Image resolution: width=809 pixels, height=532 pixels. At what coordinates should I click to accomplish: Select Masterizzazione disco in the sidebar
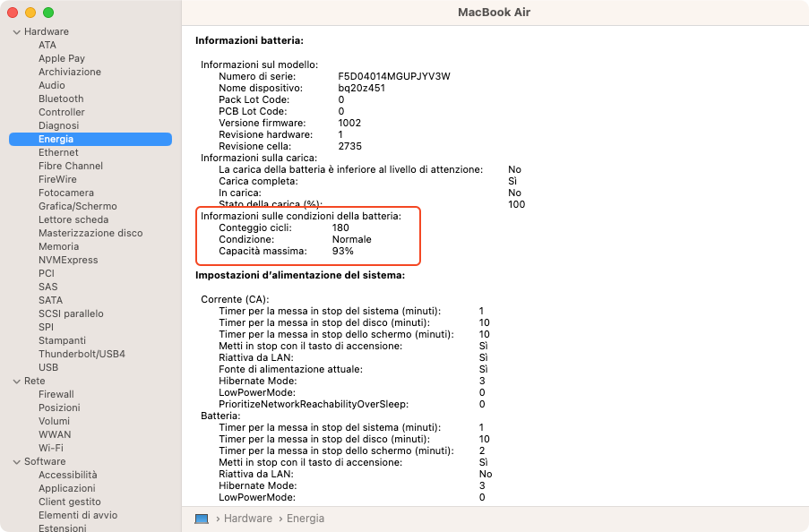pyautogui.click(x=90, y=233)
